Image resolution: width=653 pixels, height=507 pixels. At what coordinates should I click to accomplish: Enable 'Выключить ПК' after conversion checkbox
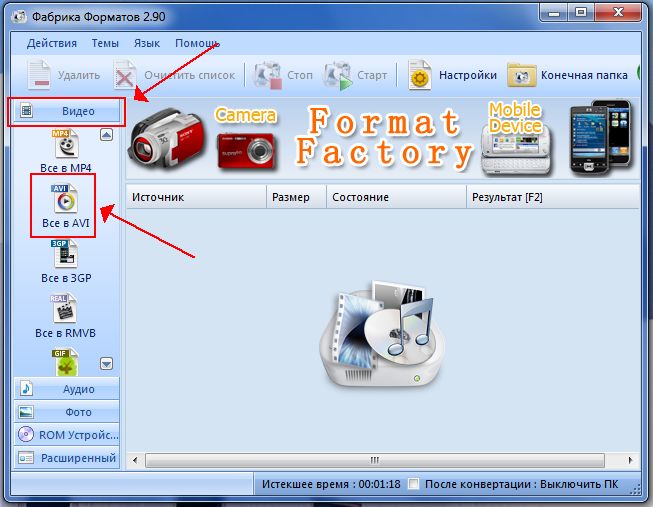[x=413, y=485]
